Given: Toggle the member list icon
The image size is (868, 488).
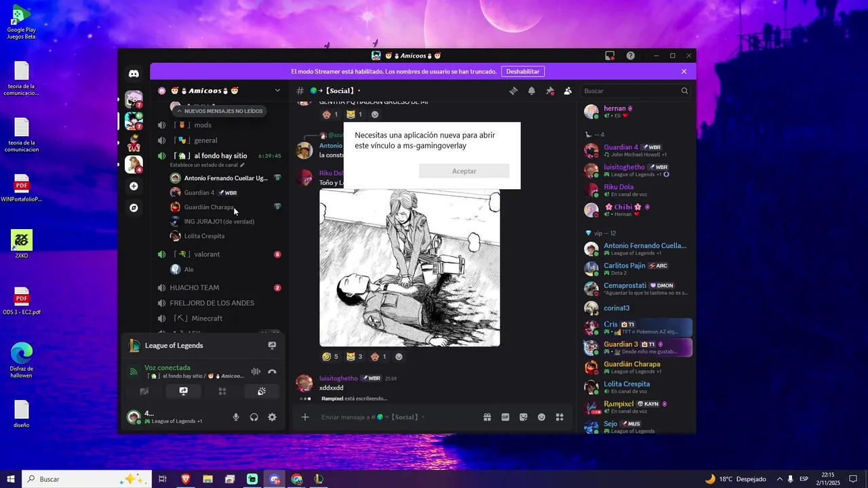Looking at the screenshot, I should click(x=568, y=91).
